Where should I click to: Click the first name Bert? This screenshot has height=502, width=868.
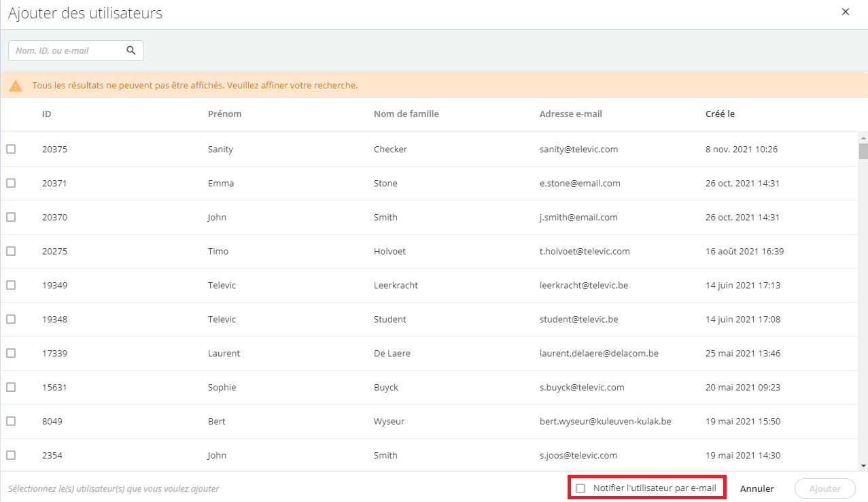[x=217, y=421]
